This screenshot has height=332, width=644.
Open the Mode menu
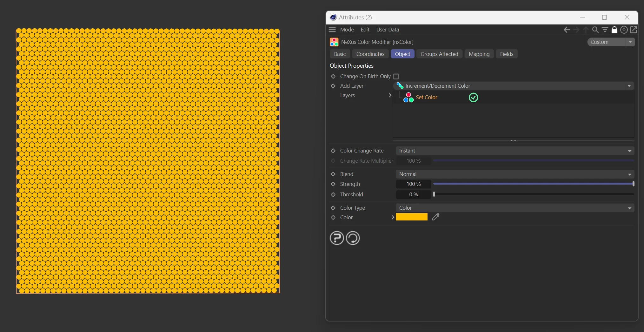click(347, 30)
